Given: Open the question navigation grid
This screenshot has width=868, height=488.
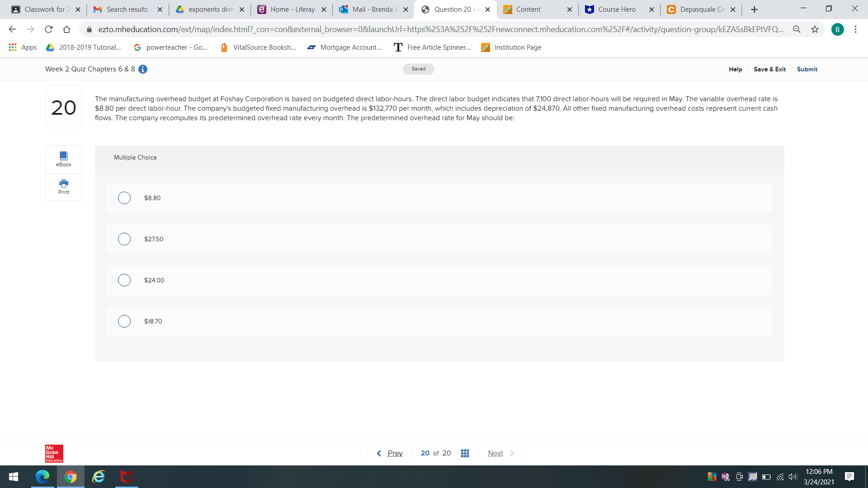Looking at the screenshot, I should click(465, 453).
